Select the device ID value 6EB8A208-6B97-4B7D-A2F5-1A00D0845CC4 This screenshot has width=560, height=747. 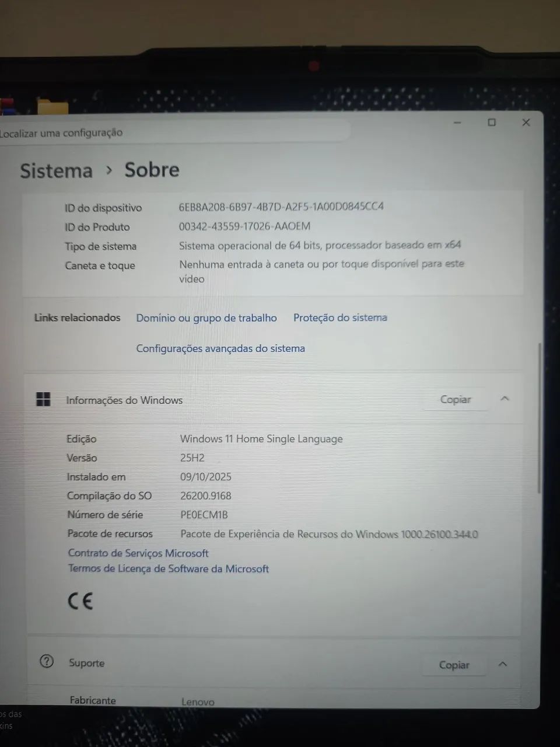pos(281,207)
